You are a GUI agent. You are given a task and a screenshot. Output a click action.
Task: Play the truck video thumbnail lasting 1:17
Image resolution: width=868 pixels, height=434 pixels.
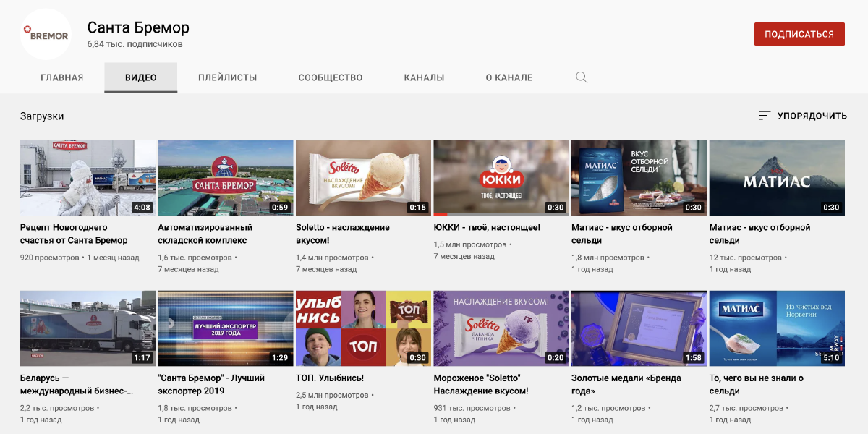(88, 328)
